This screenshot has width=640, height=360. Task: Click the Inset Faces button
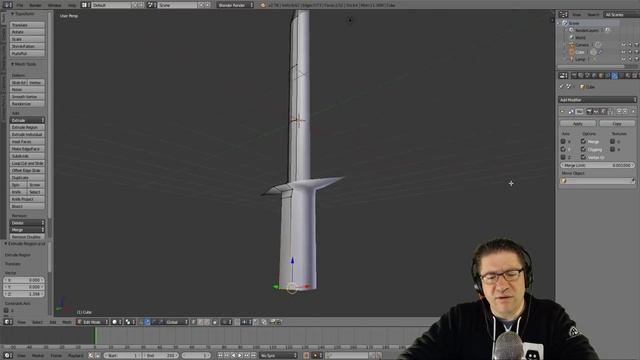(27, 142)
